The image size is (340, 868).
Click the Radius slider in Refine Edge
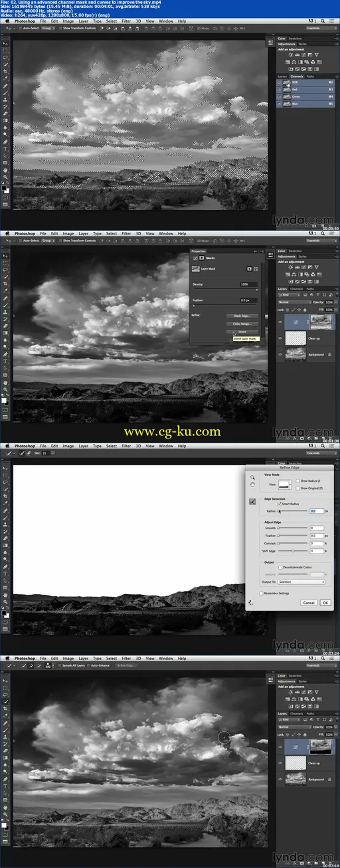coord(293,511)
